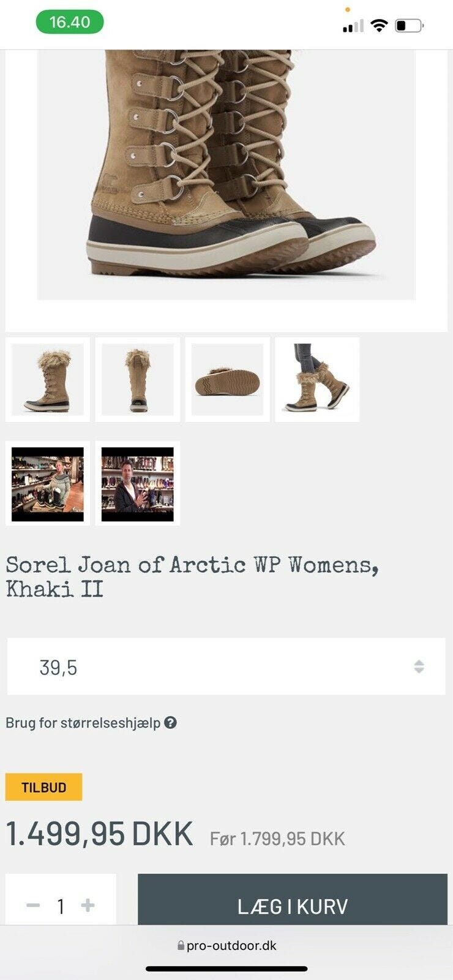Screen dimensions: 453x980
Task: Tap the green 16.40 time pill
Action: (x=70, y=22)
